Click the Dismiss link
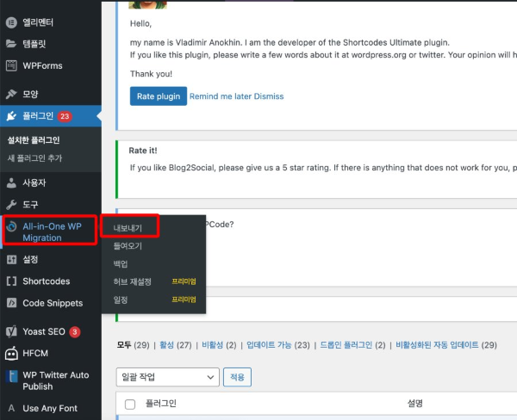The width and height of the screenshot is (517, 420). point(269,96)
